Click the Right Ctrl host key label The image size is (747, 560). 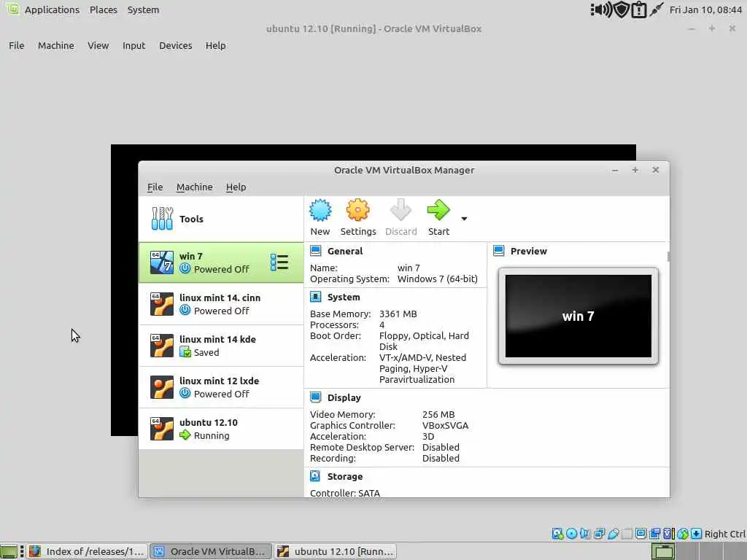click(x=725, y=534)
